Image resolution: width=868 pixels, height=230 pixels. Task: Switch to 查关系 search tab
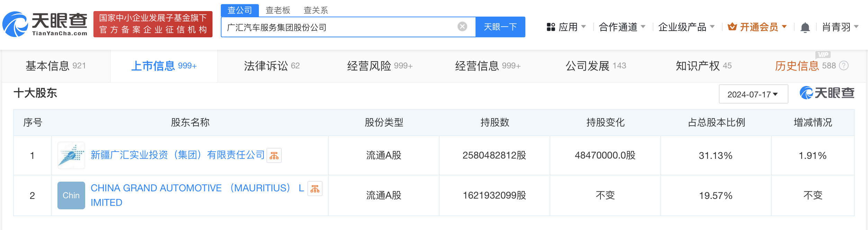[x=316, y=10]
